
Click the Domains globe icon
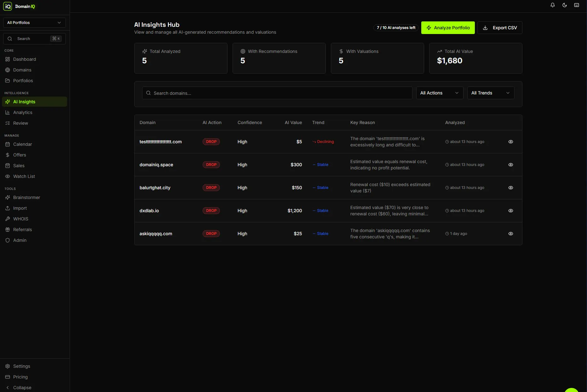click(x=8, y=70)
